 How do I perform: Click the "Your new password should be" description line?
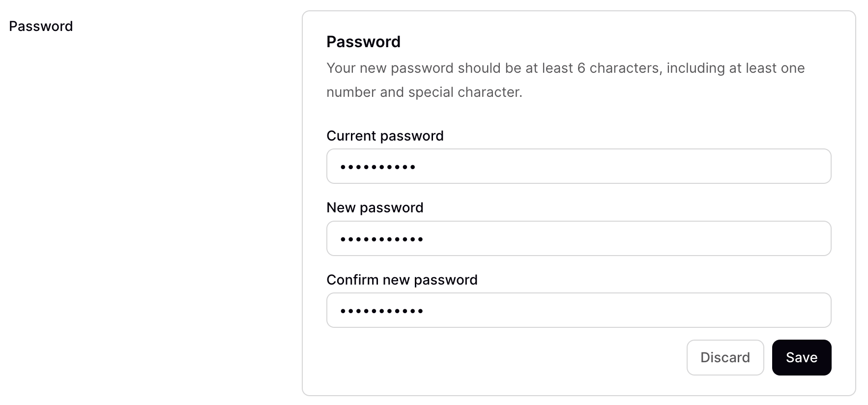click(x=565, y=68)
